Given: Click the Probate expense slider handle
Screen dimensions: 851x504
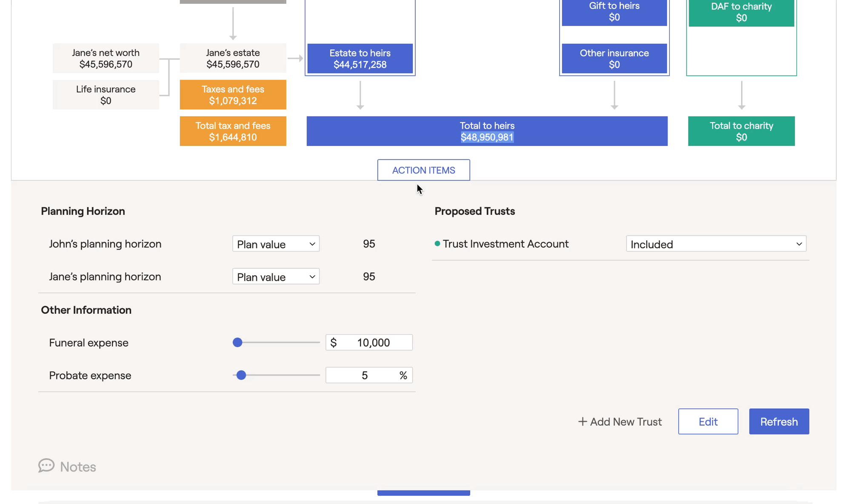Looking at the screenshot, I should click(x=241, y=375).
